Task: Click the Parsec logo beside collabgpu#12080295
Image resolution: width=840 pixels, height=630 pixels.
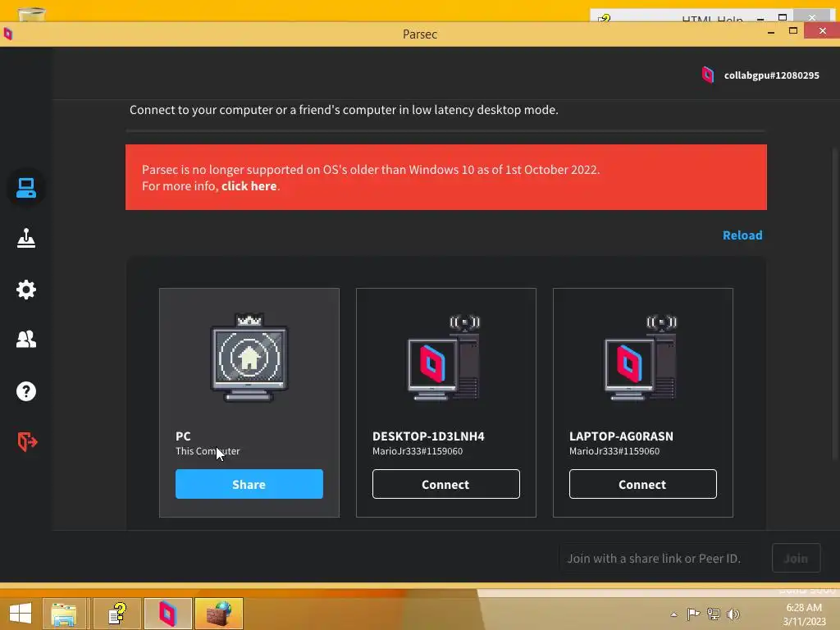Action: point(708,75)
